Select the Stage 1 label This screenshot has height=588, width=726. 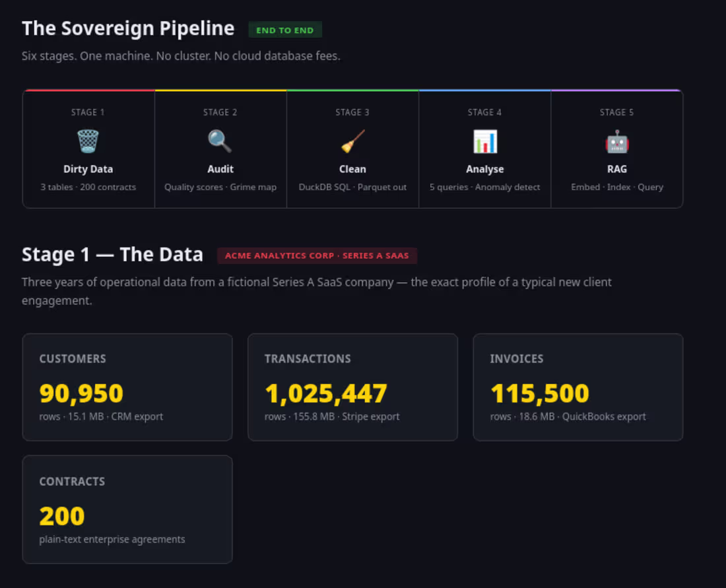88,112
